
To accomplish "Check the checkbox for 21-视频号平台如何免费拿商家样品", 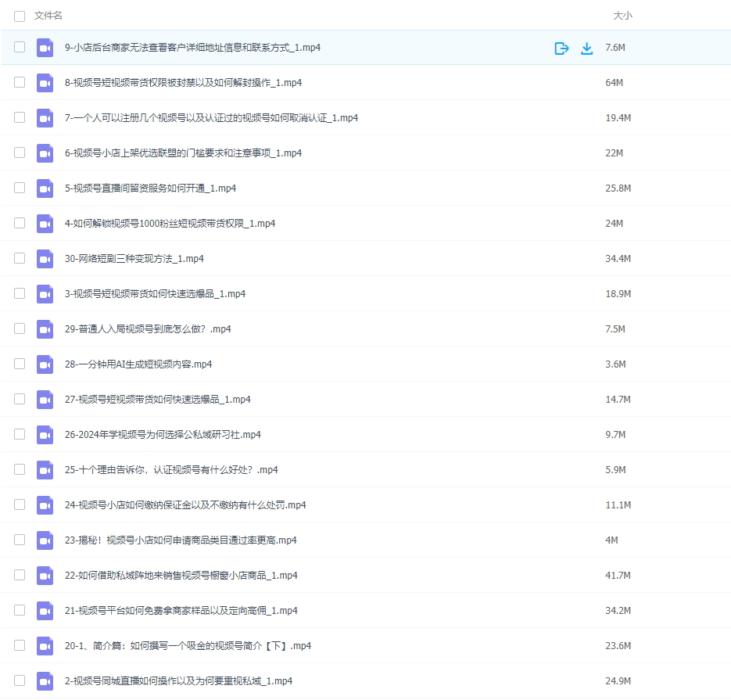I will [x=20, y=610].
